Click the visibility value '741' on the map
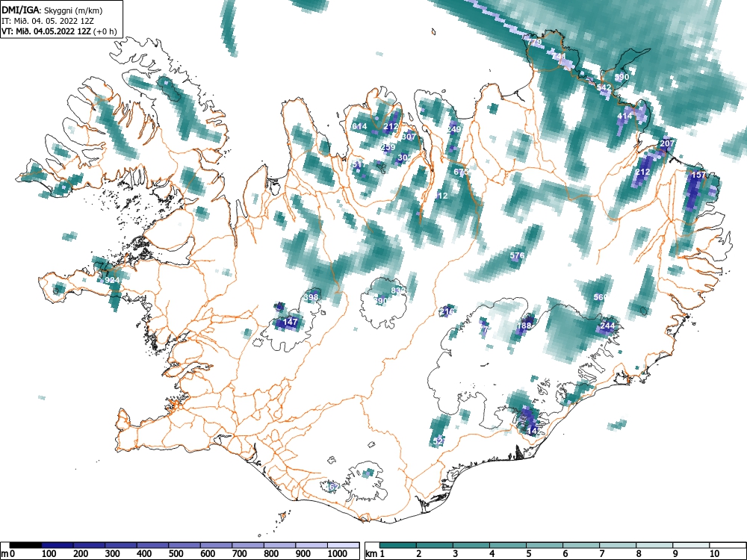The height and width of the screenshot is (560, 747). pos(559,56)
